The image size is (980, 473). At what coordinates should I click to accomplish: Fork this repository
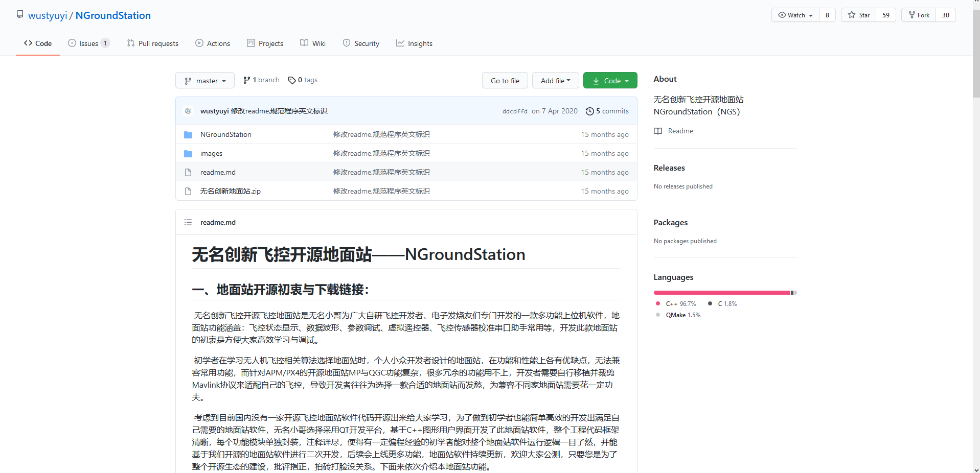coord(919,15)
